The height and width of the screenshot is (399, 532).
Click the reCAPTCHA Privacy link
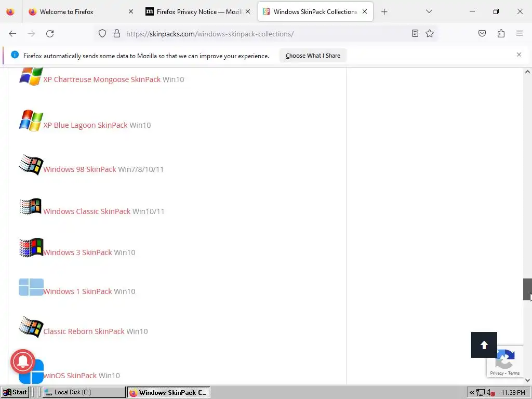pos(497,373)
